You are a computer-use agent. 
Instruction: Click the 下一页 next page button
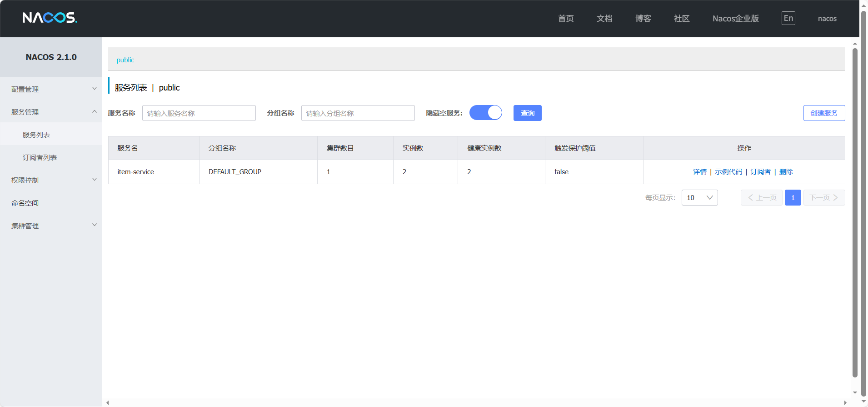coord(824,198)
